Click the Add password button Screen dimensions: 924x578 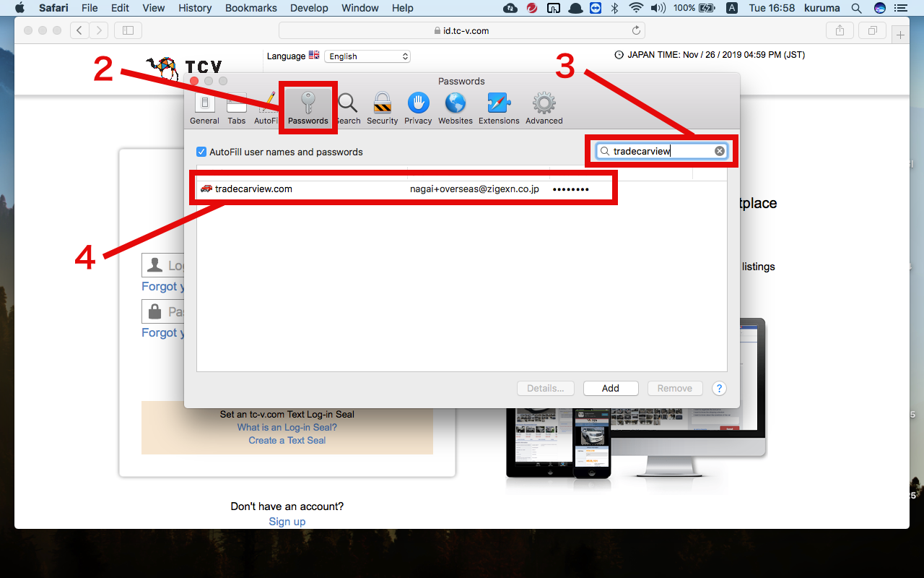click(611, 388)
